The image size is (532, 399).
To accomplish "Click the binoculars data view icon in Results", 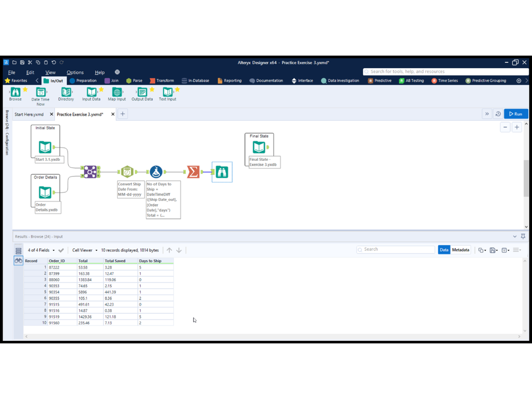I will [18, 260].
